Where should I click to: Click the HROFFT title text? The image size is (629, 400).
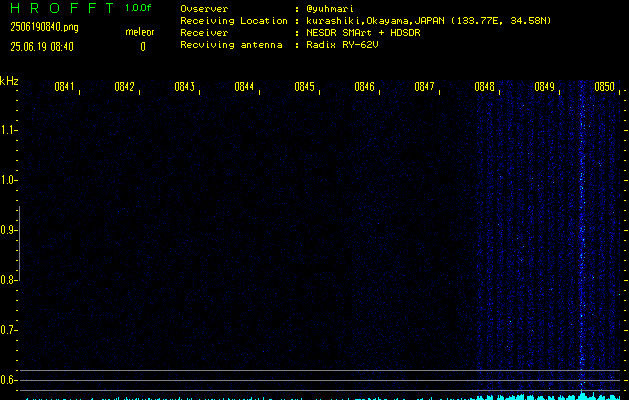coord(62,8)
